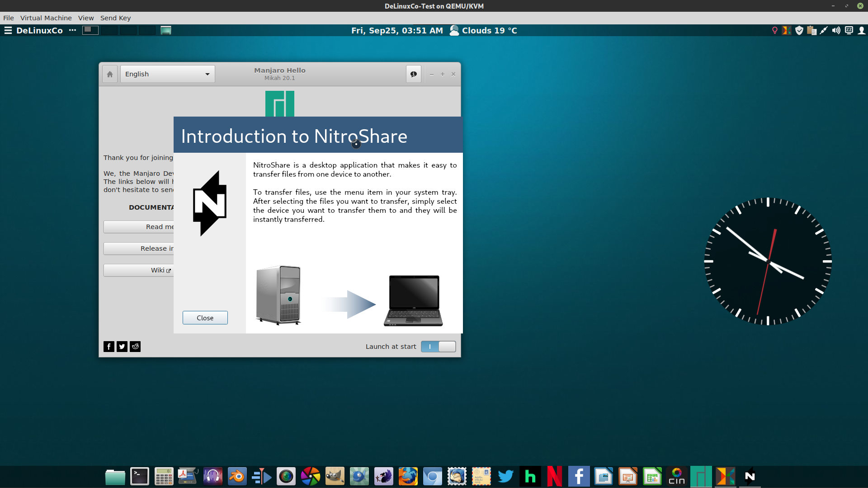Open the File menu

click(9, 18)
